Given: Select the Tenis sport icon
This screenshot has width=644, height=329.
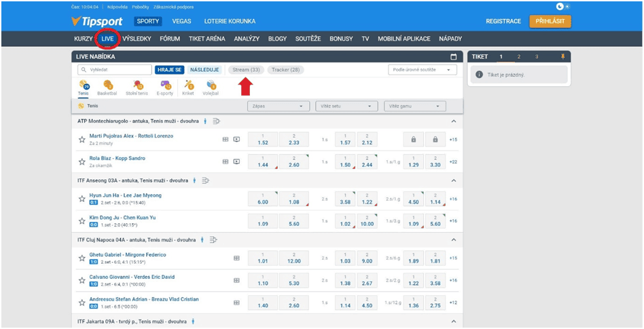Looking at the screenshot, I should 84,88.
